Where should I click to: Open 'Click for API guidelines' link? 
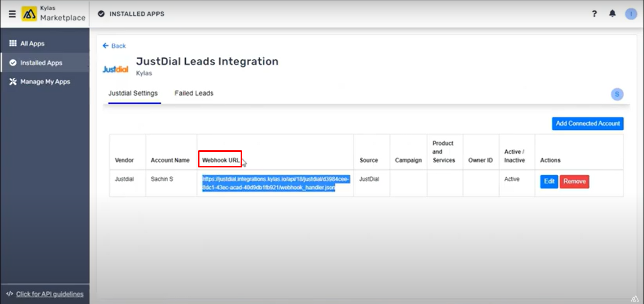(x=50, y=294)
